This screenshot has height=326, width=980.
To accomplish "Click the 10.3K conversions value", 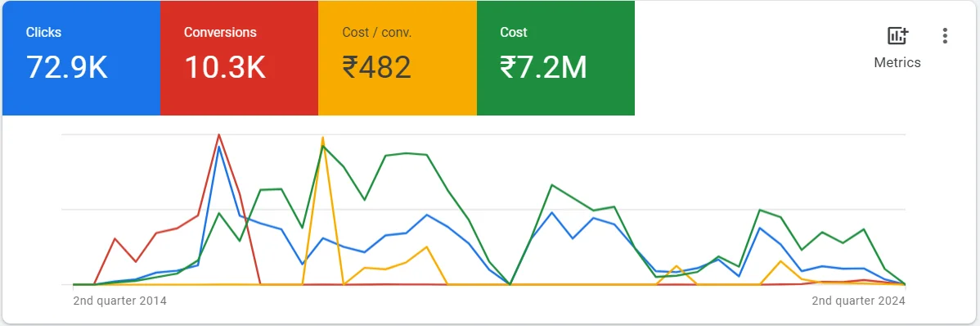I will click(x=225, y=67).
